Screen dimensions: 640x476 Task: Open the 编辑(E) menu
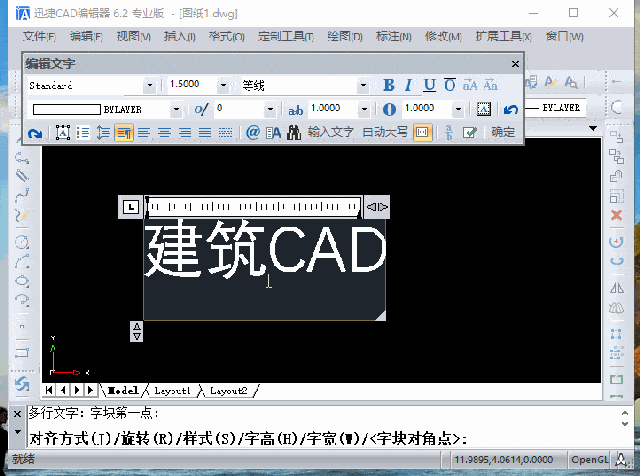(86, 36)
